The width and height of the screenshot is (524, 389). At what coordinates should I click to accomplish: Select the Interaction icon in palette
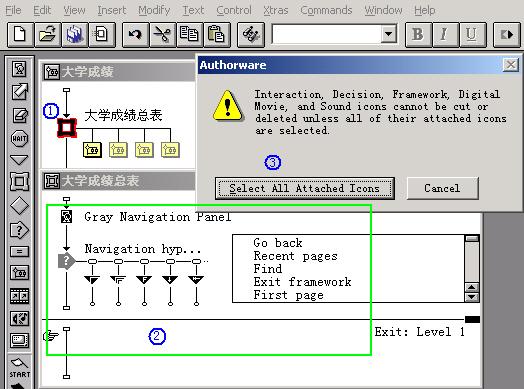point(19,230)
